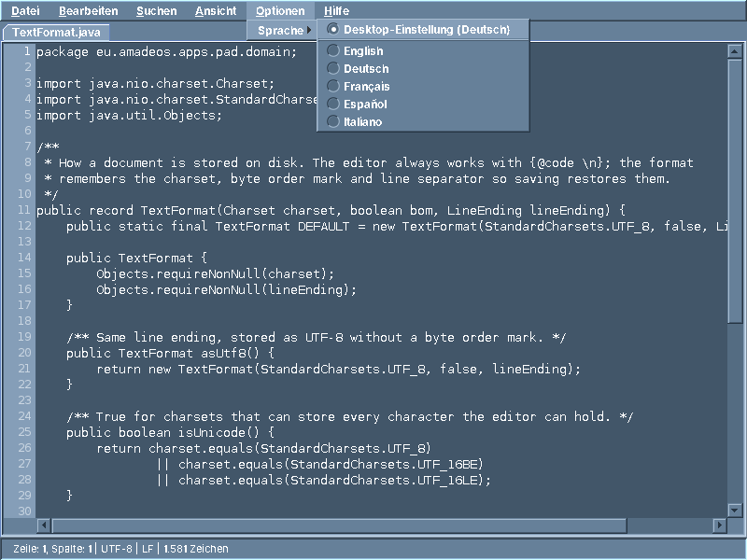Open the Ansicht menu
747x560 pixels.
pos(216,10)
